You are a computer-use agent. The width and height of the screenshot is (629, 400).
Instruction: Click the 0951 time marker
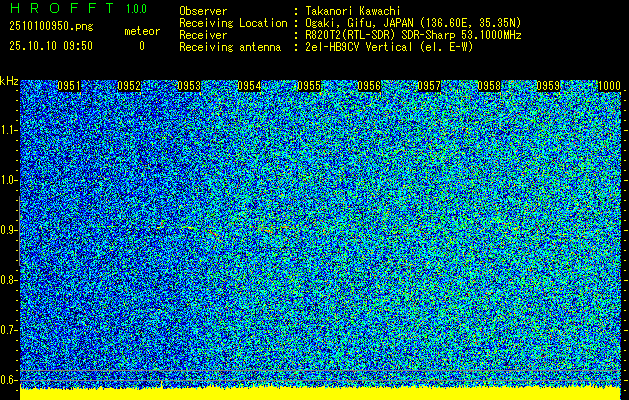pos(69,86)
